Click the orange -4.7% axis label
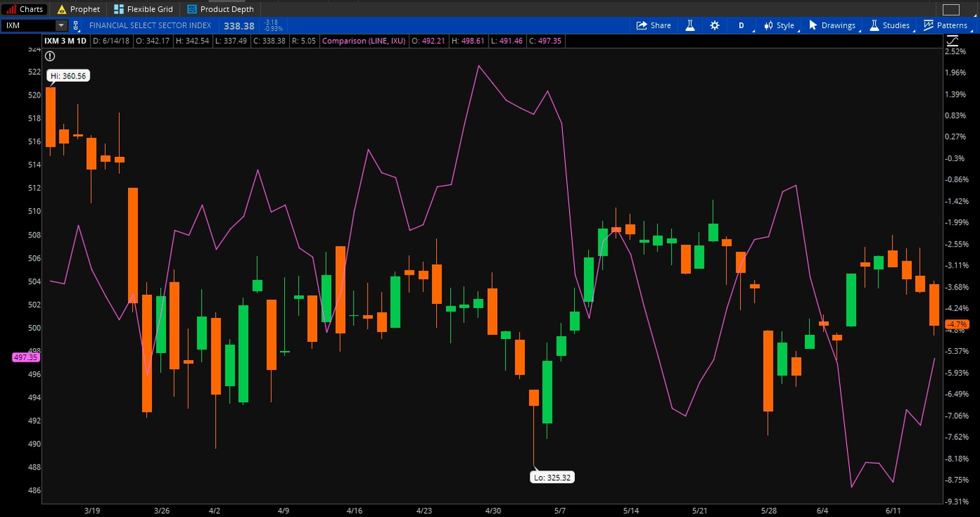 pos(956,324)
